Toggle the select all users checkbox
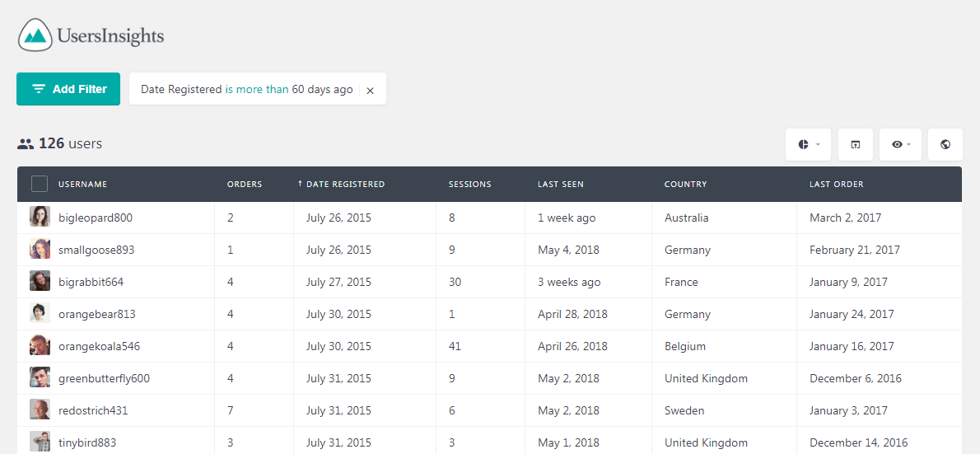 click(x=40, y=184)
